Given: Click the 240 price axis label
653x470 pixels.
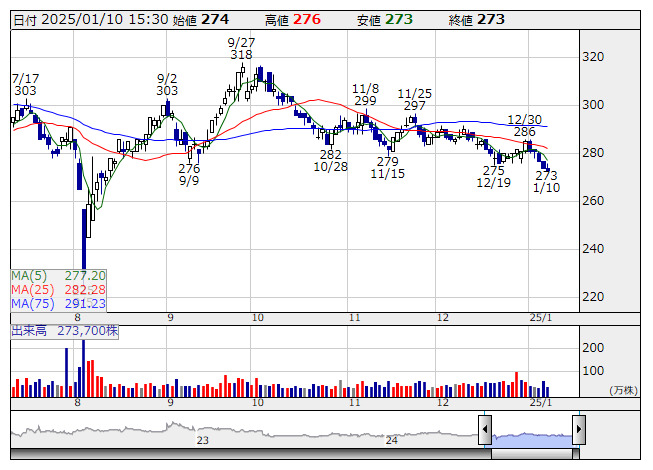Looking at the screenshot, I should pyautogui.click(x=593, y=249).
